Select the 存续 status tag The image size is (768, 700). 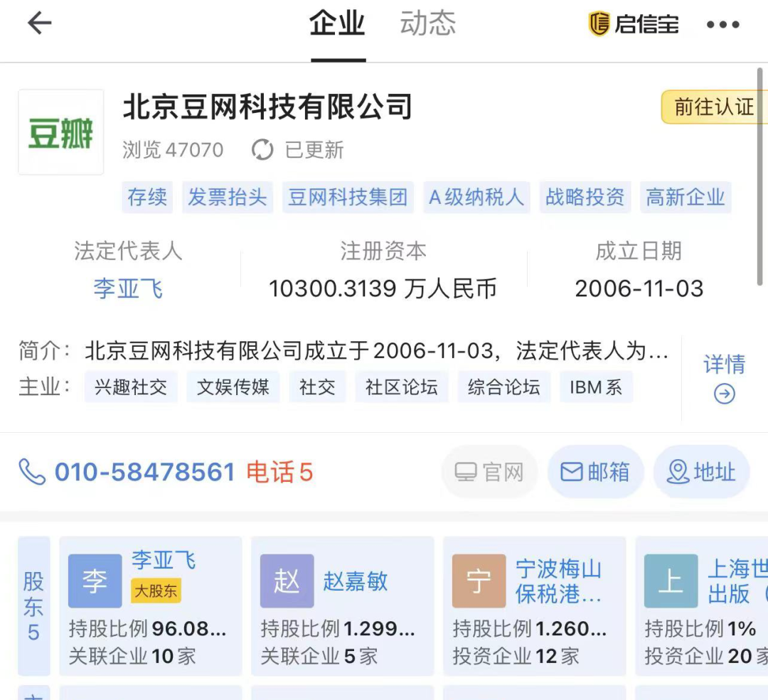pyautogui.click(x=147, y=198)
